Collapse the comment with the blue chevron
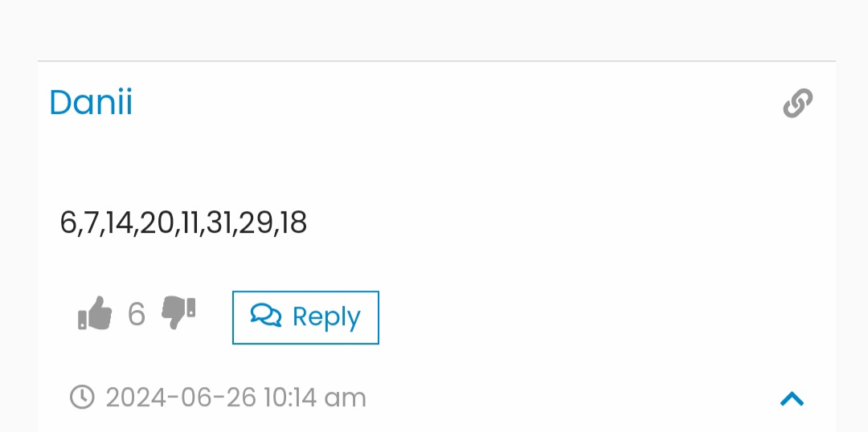Screen dimensions: 868x432 click(792, 398)
